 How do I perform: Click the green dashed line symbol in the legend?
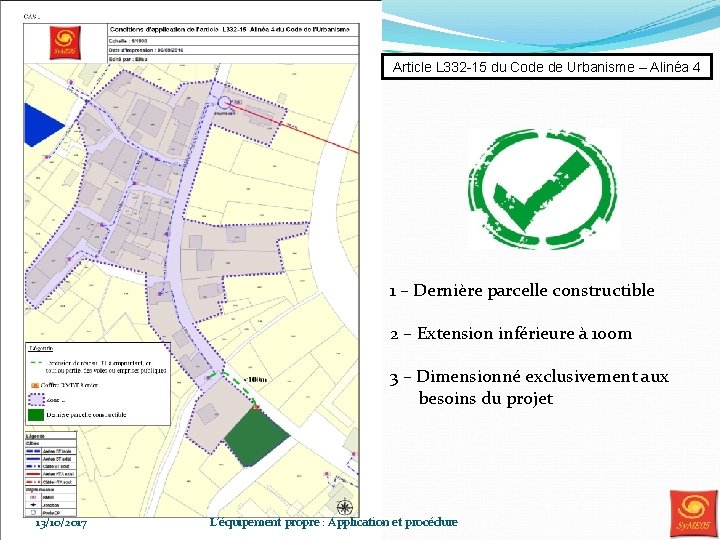tap(36, 363)
